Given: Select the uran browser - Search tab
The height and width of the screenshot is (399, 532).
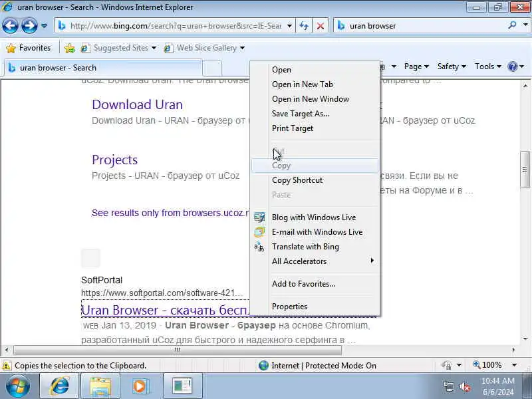Looking at the screenshot, I should 103,68.
